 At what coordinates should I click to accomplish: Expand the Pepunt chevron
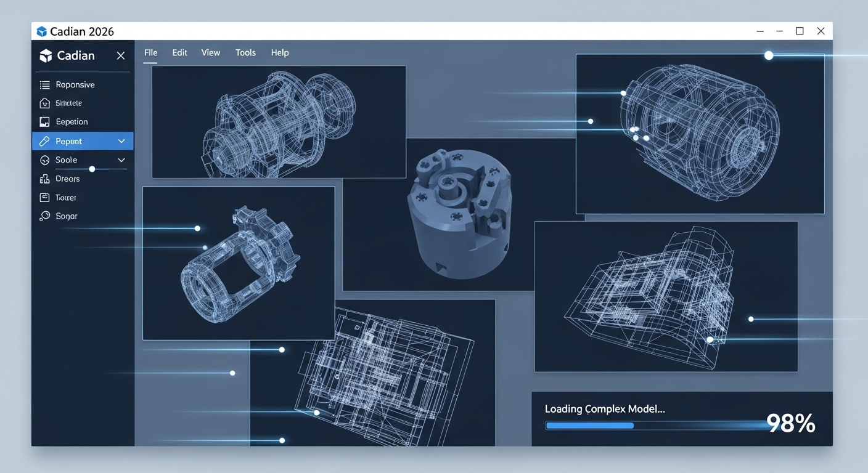click(x=121, y=141)
